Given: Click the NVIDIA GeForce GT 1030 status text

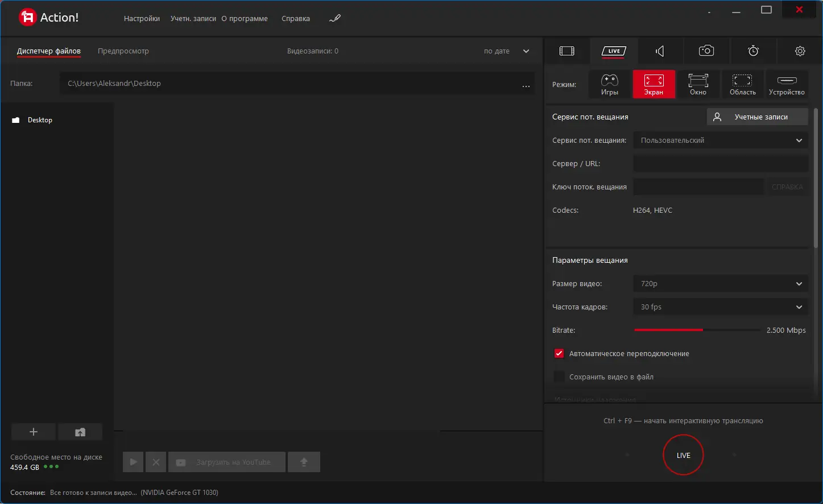Looking at the screenshot, I should (180, 493).
